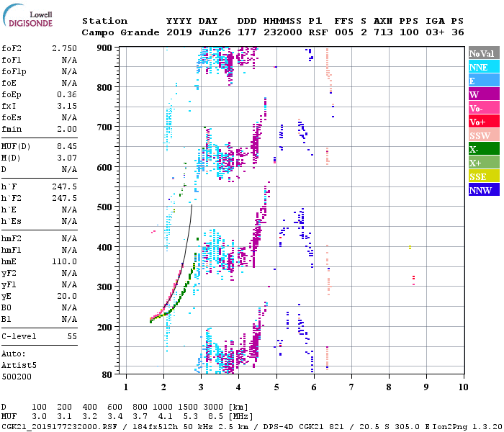Select the X- dark green legend swatch
Image resolution: width=504 pixels, height=432 pixels.
point(484,149)
